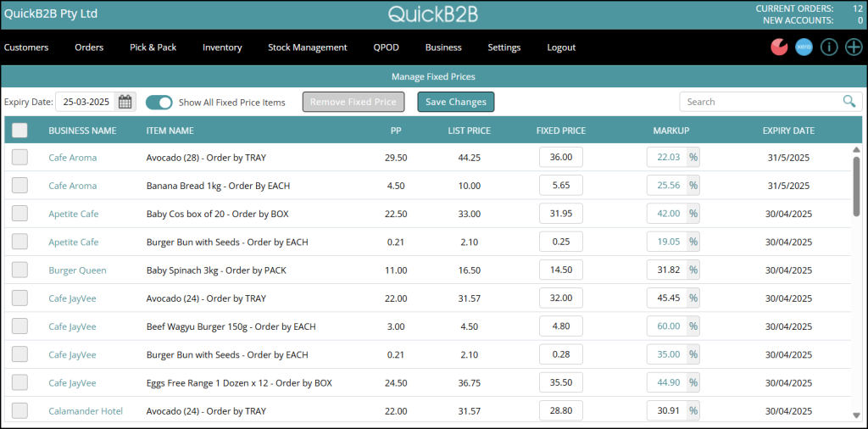Edit markup 42.00 for Baby Cos
This screenshot has height=429, width=868.
pyautogui.click(x=667, y=214)
